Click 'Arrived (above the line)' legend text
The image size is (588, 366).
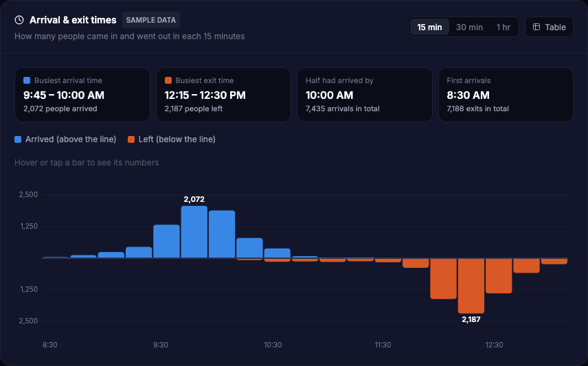coord(71,139)
